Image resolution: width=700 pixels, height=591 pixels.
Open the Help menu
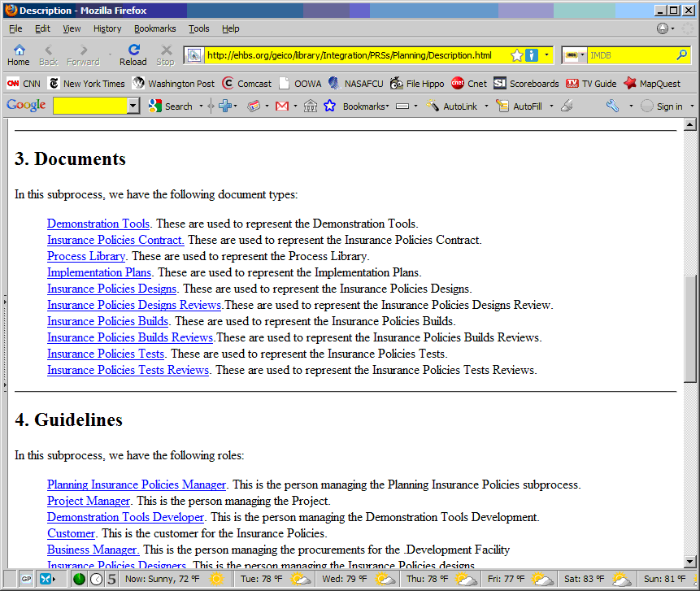230,28
